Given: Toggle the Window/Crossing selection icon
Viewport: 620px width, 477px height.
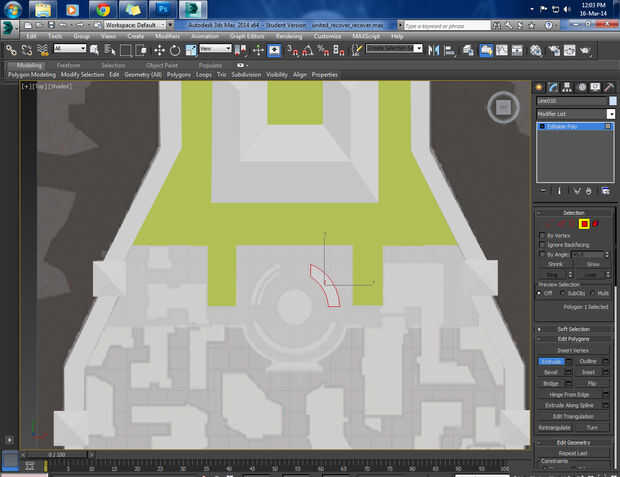Looking at the screenshot, I should pos(141,50).
